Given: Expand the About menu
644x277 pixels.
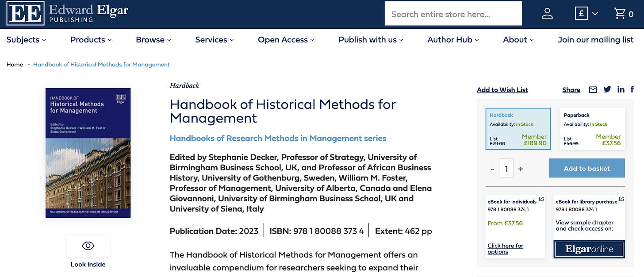Looking at the screenshot, I should (x=518, y=40).
